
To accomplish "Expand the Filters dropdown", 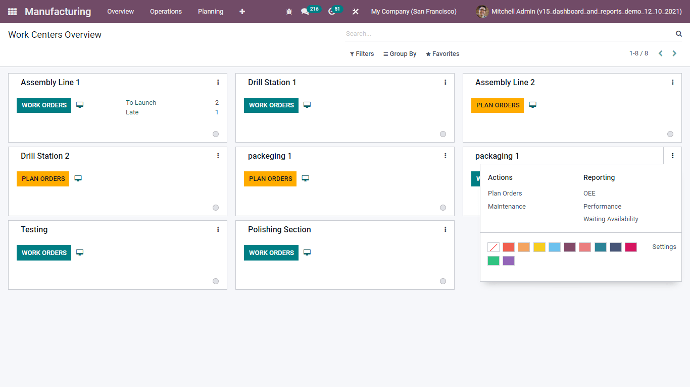I will pos(362,54).
